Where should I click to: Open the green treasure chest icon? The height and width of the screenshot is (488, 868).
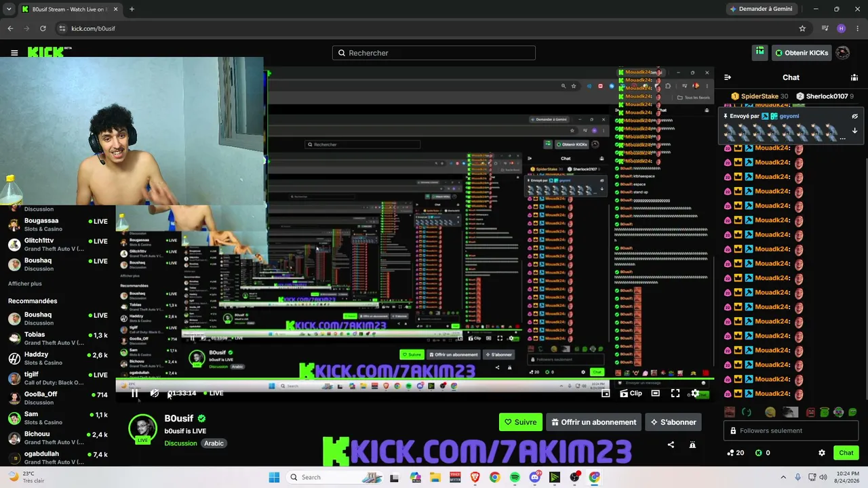(760, 52)
